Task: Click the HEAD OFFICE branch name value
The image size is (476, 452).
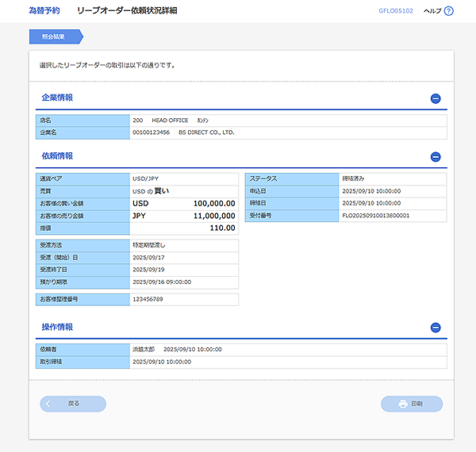Action: pos(170,121)
